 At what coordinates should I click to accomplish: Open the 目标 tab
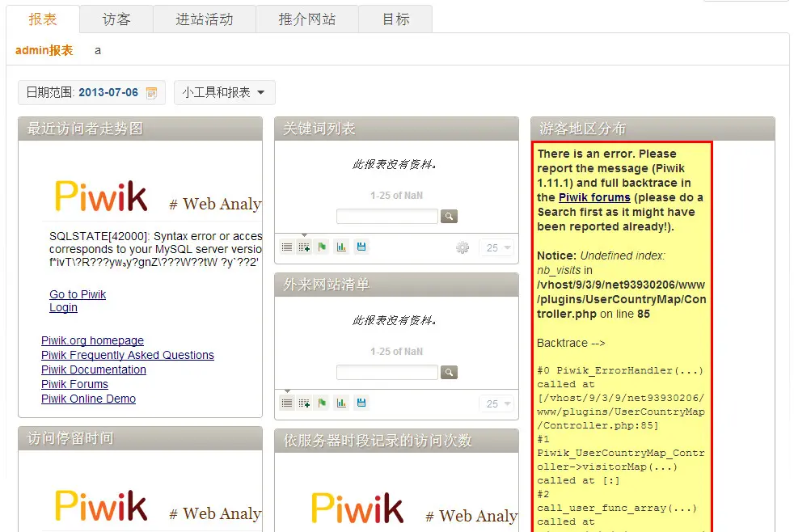pyautogui.click(x=395, y=19)
